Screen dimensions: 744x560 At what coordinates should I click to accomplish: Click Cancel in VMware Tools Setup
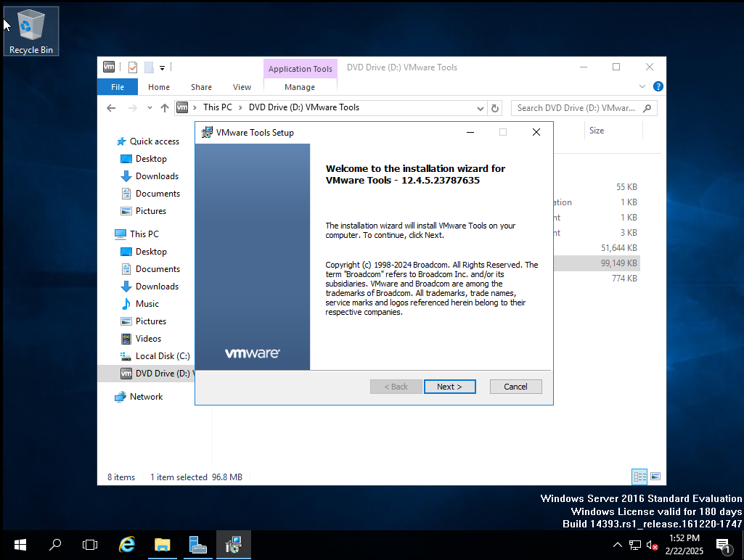[x=515, y=387]
